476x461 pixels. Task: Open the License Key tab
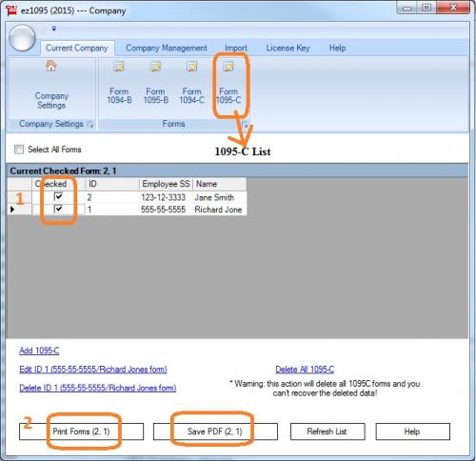coord(288,48)
